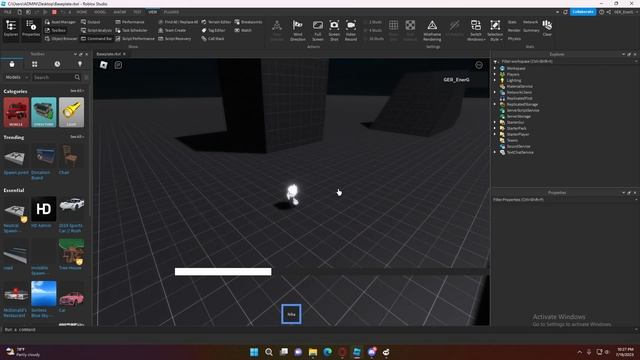Screen dimensions: 640x360
Task: Switch to the TEST ribbon tab
Action: click(x=137, y=12)
